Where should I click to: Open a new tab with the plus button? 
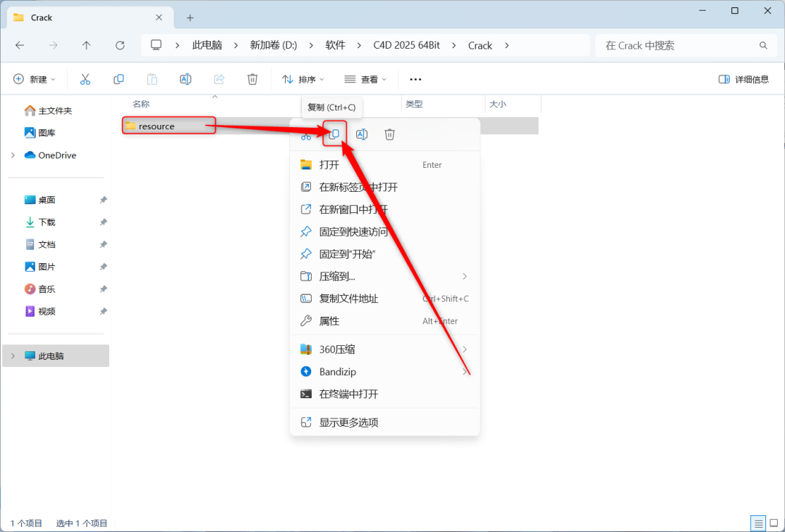point(190,17)
